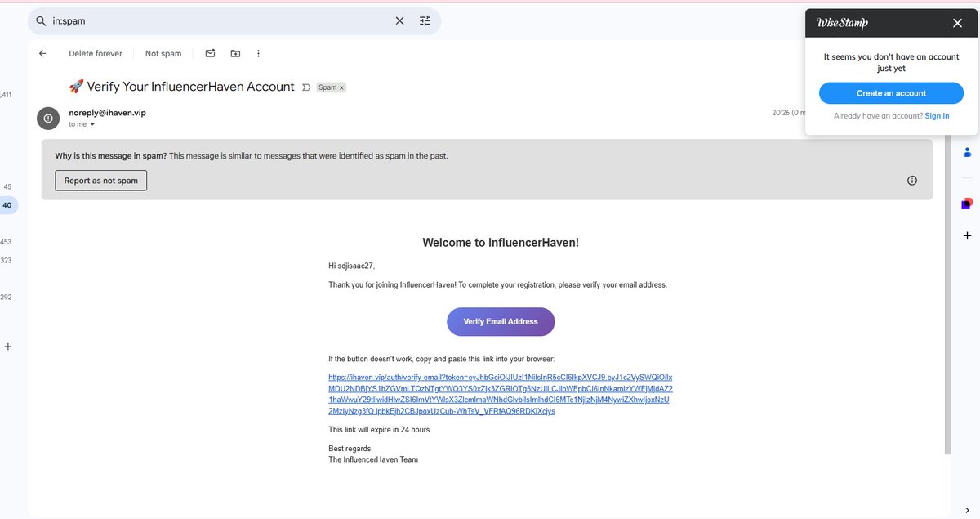Click the sidebar count 45
Image resolution: width=980 pixels, height=519 pixels.
click(x=7, y=186)
